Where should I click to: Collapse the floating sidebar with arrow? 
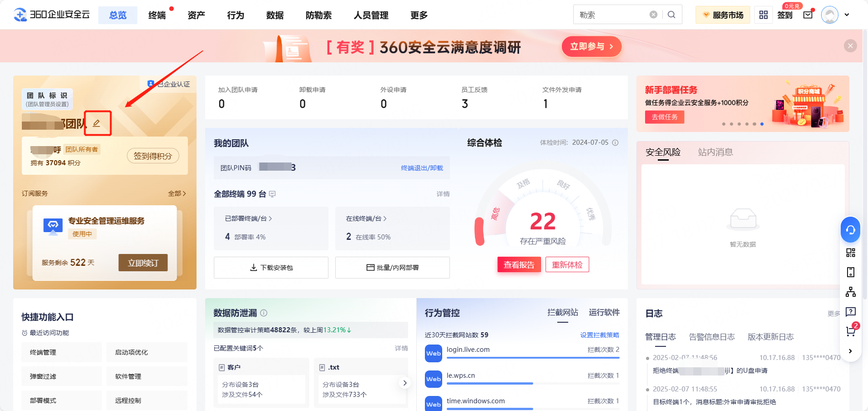pyautogui.click(x=850, y=351)
